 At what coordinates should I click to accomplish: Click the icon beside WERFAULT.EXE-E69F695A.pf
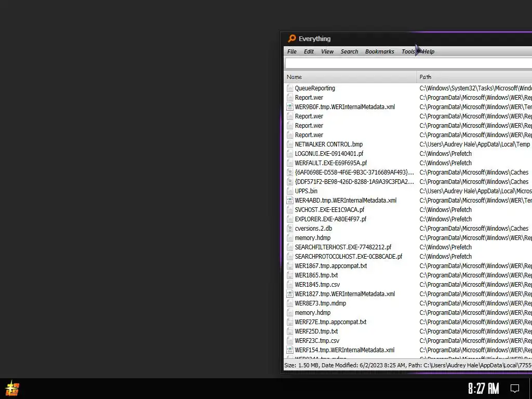[x=290, y=163]
